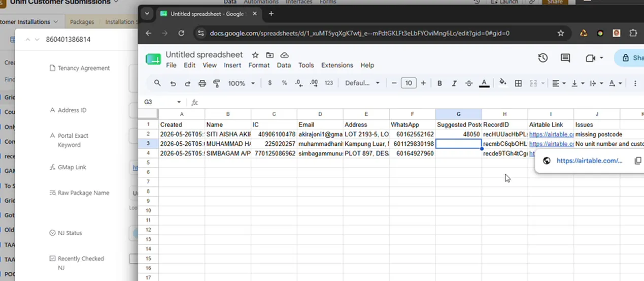Decrease font size with minus button
Screen dimensions: 644x281
394,83
